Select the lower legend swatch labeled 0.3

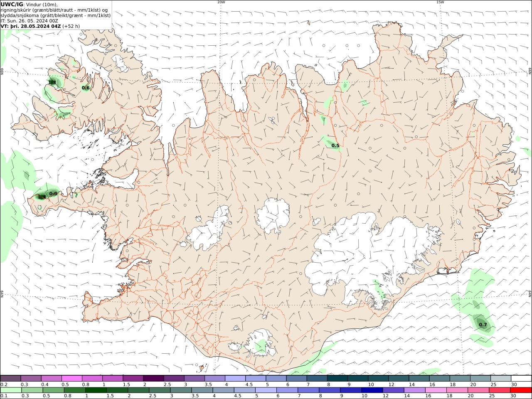[x=32, y=390]
